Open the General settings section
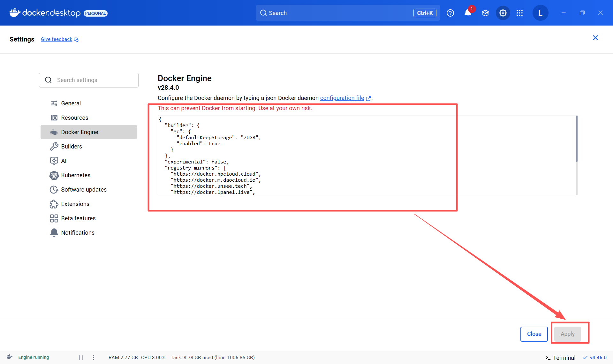The width and height of the screenshot is (613, 364). pos(89,103)
